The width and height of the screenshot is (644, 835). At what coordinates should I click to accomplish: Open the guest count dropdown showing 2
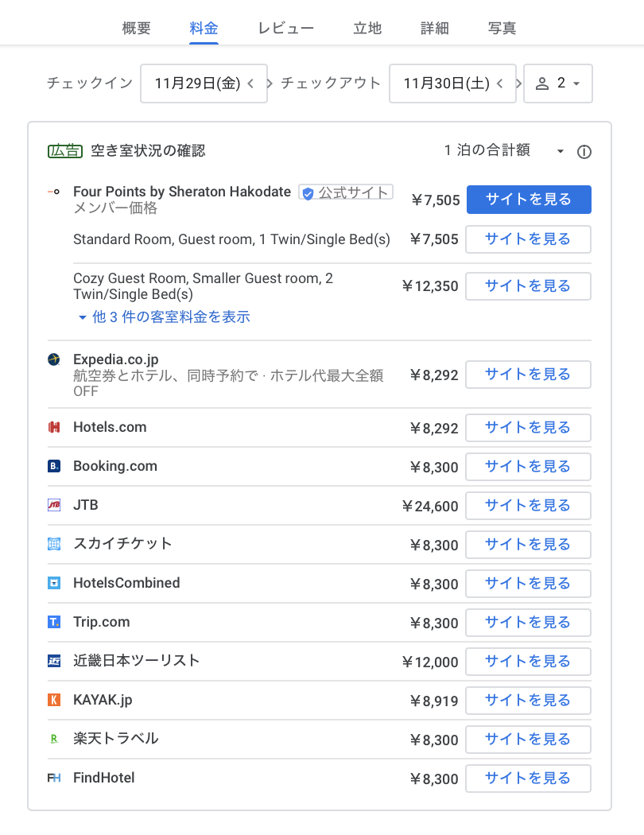[558, 83]
